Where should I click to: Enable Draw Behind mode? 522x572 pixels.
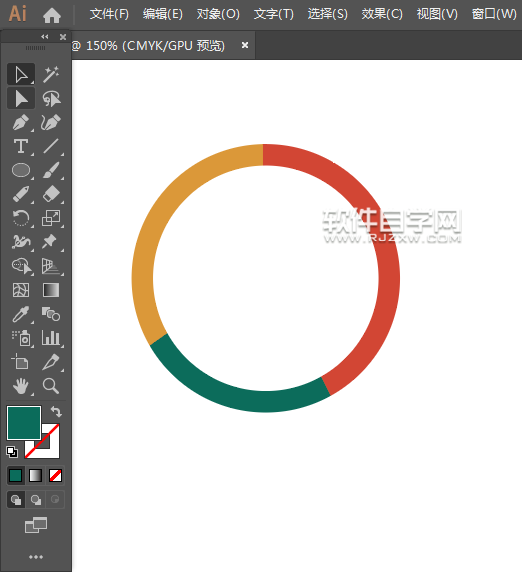[36, 499]
